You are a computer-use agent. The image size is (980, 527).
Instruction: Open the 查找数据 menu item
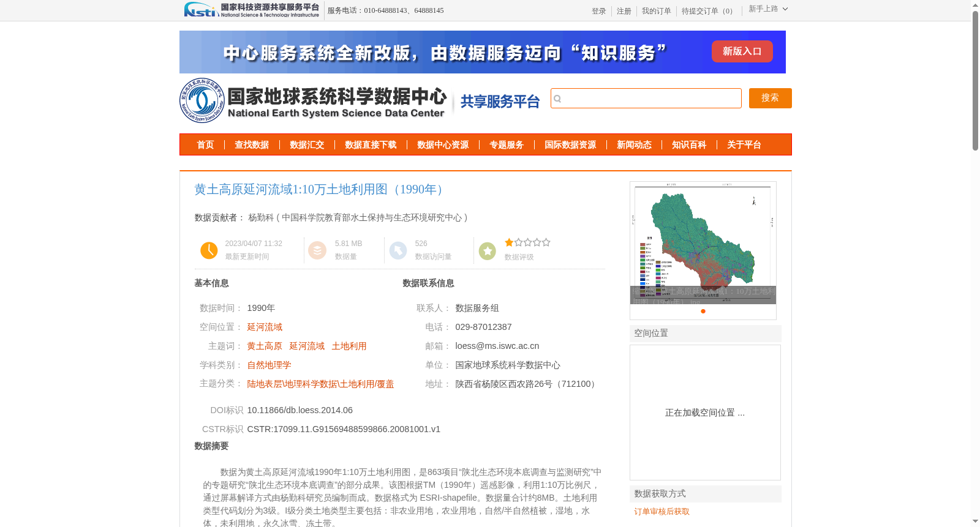pyautogui.click(x=252, y=145)
